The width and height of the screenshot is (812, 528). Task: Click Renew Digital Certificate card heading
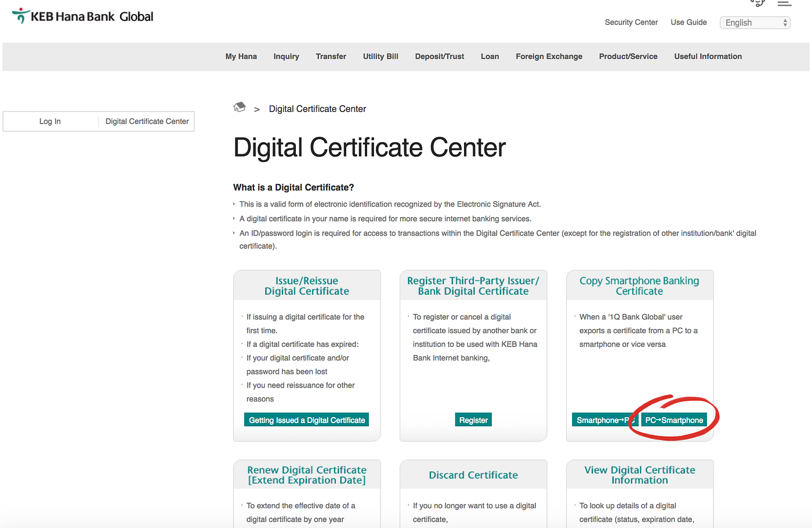(x=307, y=475)
